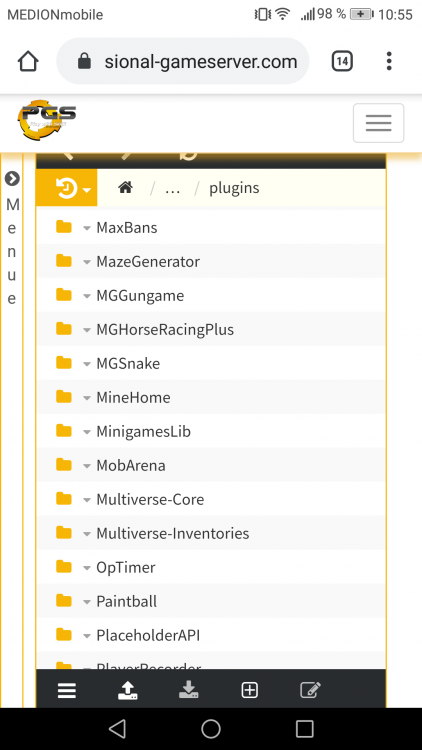Expand the MGHorseRacingPlus dropdown caret
The image size is (422, 750).
87,330
